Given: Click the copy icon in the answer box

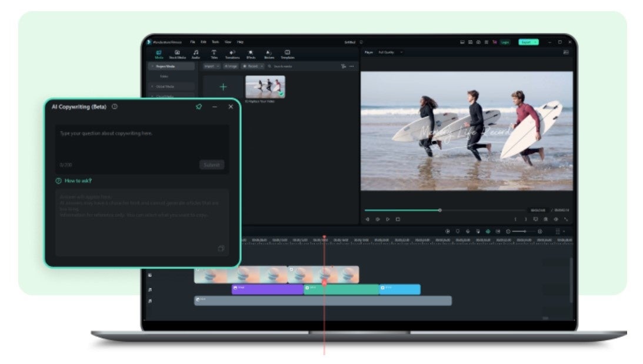Looking at the screenshot, I should click(221, 249).
